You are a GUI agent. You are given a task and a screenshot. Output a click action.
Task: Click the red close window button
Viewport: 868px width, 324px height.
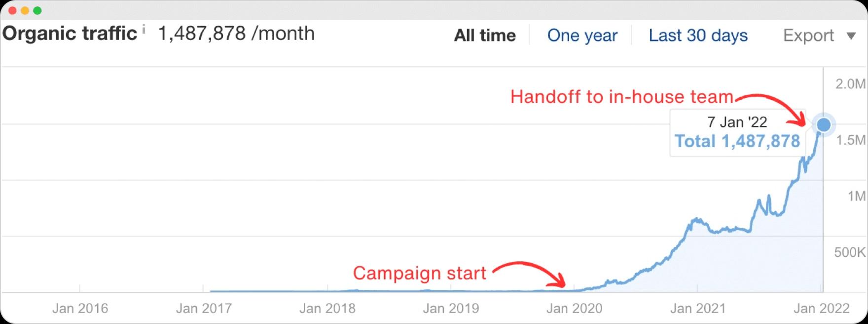13,10
